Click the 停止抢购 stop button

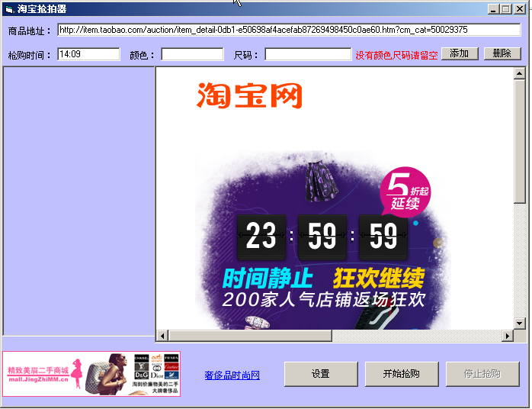482,374
